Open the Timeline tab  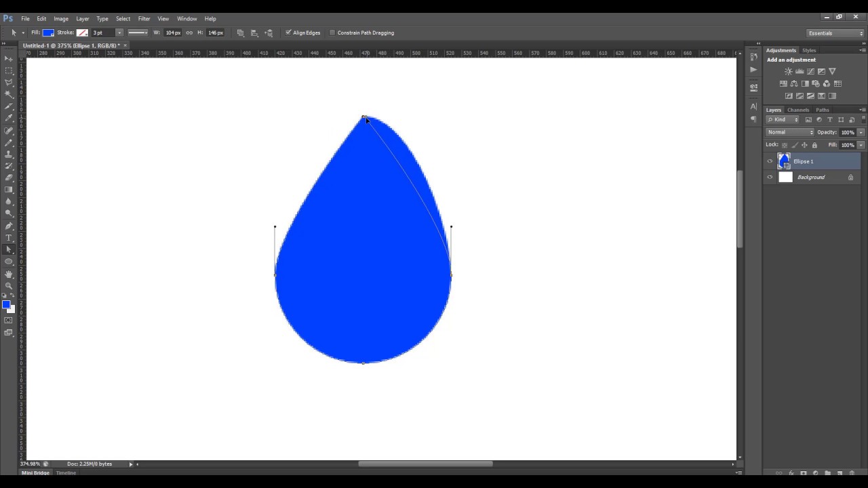pos(66,472)
